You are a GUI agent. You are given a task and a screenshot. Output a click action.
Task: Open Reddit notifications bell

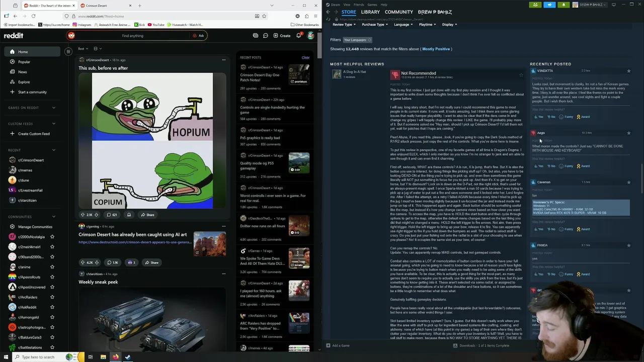coord(298,36)
